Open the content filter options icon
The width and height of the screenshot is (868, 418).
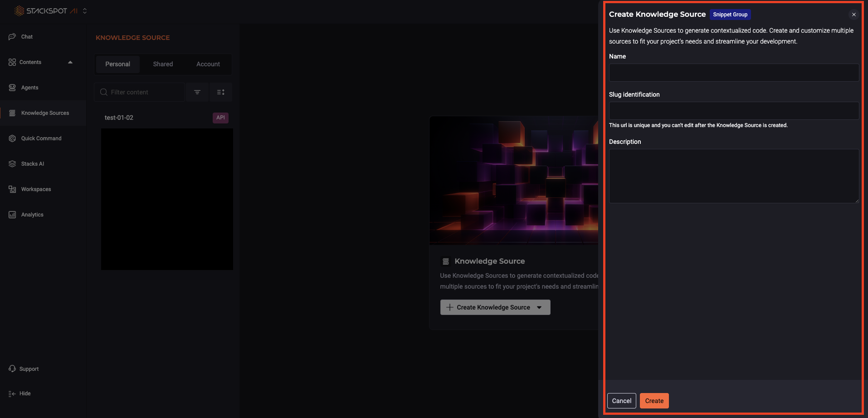(x=197, y=92)
